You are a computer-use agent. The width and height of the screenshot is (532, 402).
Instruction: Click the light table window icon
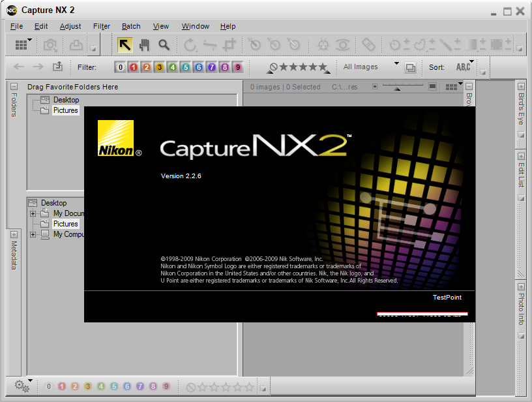click(411, 68)
